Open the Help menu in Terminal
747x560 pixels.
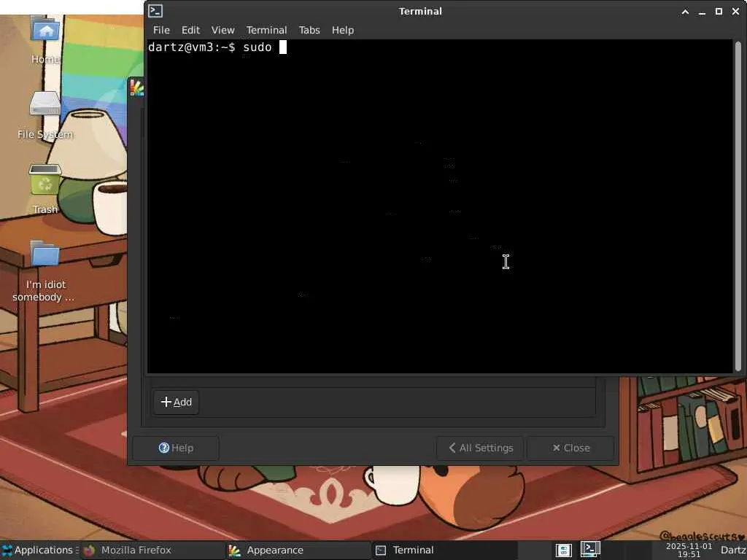pos(343,30)
